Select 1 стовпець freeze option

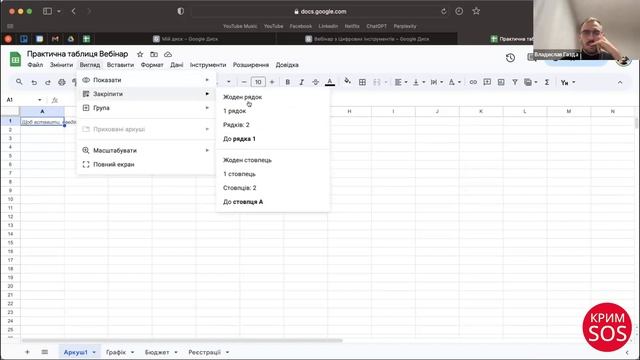click(273, 174)
